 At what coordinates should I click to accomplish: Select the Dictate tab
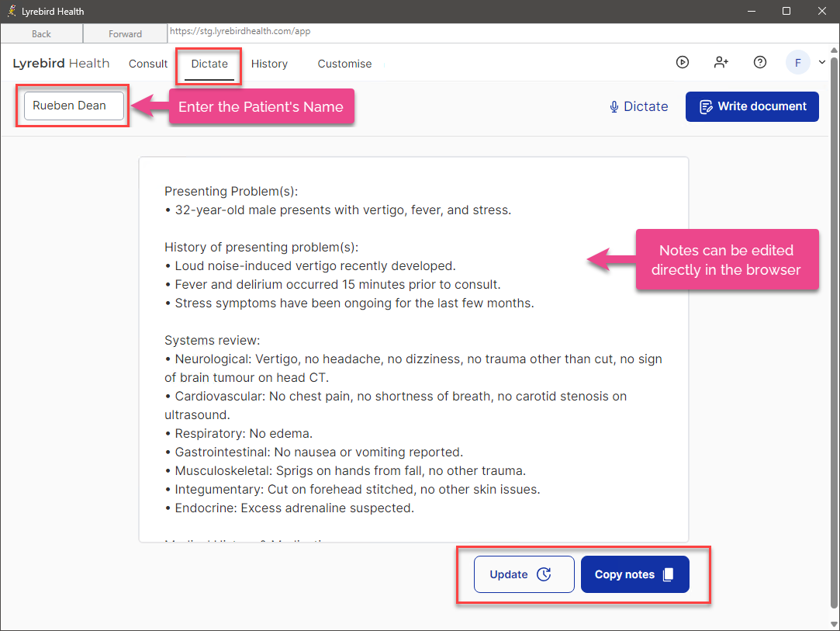(x=209, y=64)
